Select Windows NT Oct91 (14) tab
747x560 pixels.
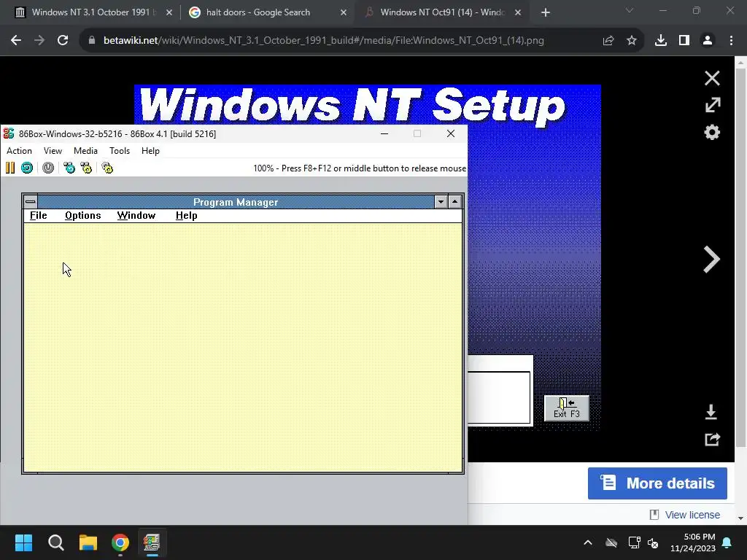[441, 12]
